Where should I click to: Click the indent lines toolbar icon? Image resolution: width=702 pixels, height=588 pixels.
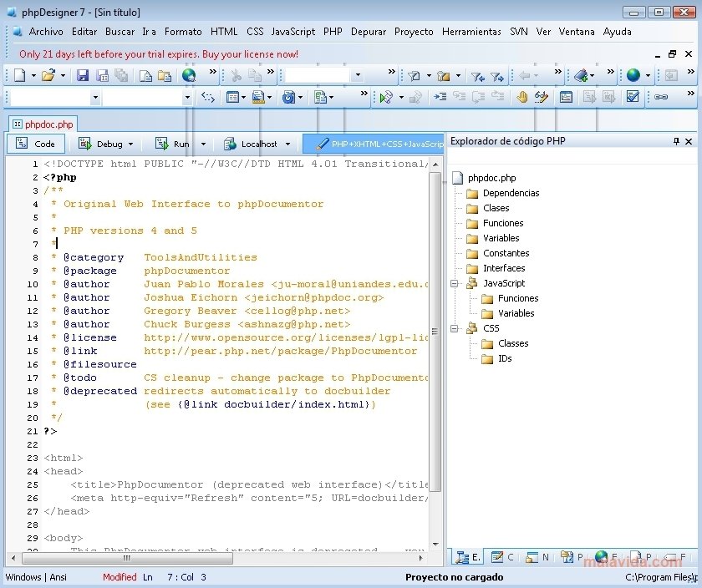[440, 96]
